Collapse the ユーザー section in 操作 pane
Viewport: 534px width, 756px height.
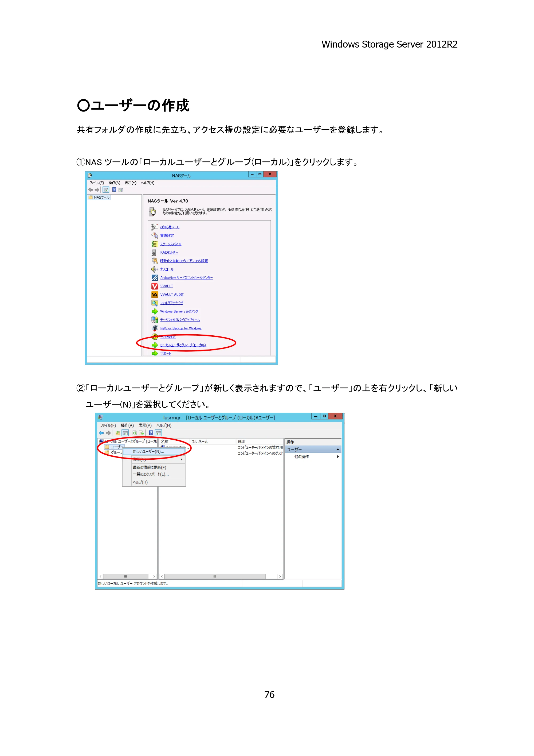pyautogui.click(x=337, y=449)
